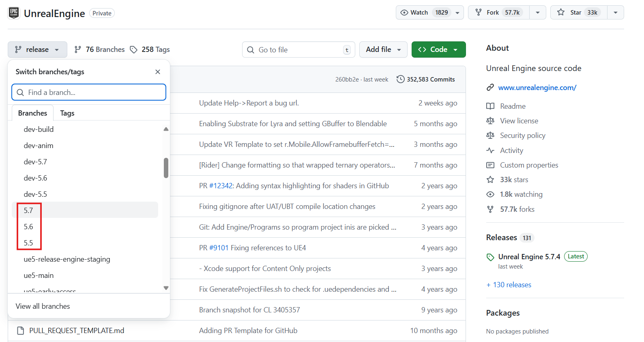Image resolution: width=644 pixels, height=342 pixels.
Task: Open View all branches link
Action: pyautogui.click(x=43, y=306)
